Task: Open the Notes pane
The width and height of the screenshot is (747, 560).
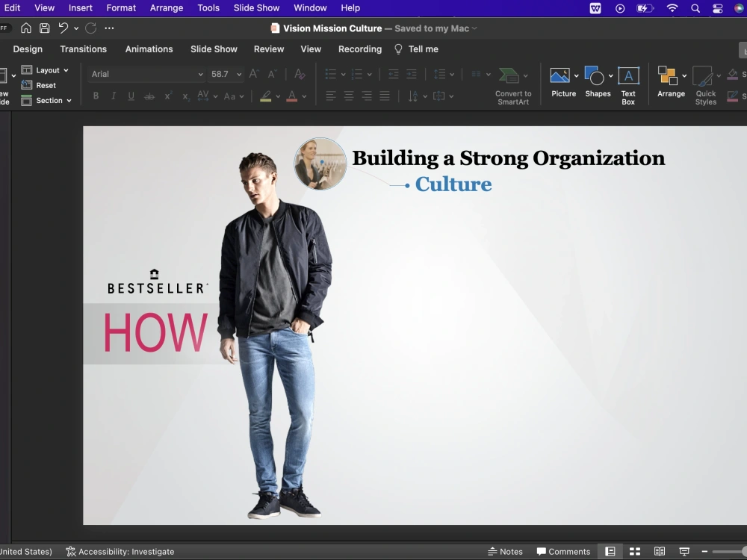Action: 505,551
